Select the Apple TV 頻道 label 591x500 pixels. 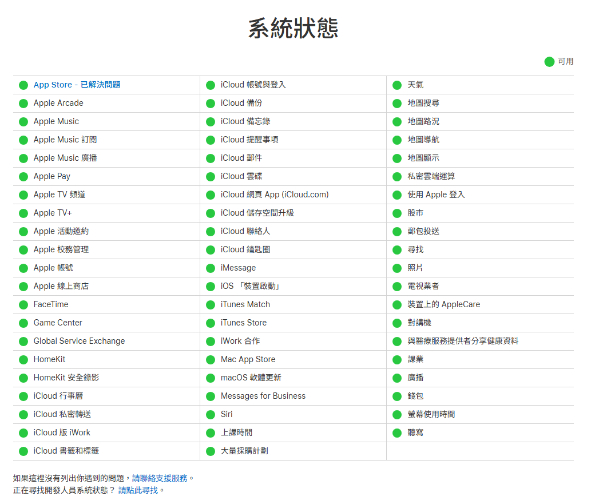click(x=59, y=194)
